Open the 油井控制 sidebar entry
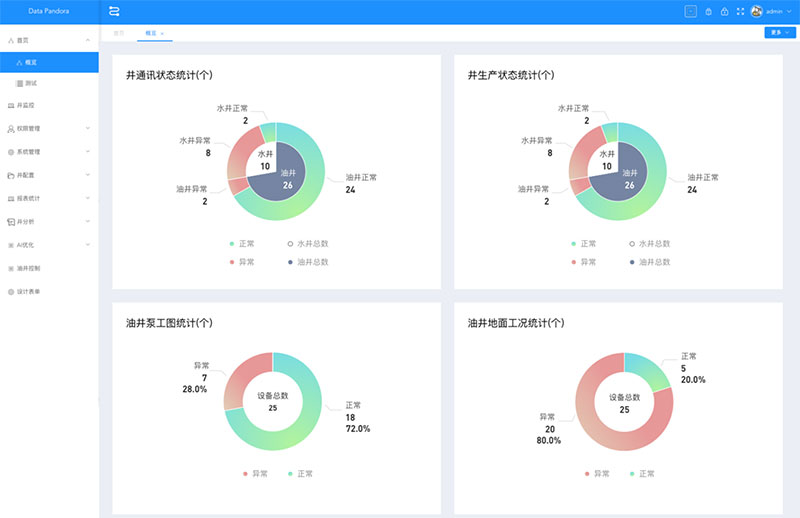The image size is (800, 518). [29, 268]
